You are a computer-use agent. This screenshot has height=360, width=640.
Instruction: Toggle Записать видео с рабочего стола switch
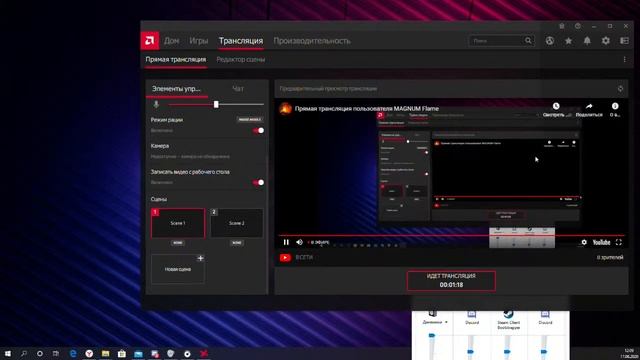(x=258, y=182)
